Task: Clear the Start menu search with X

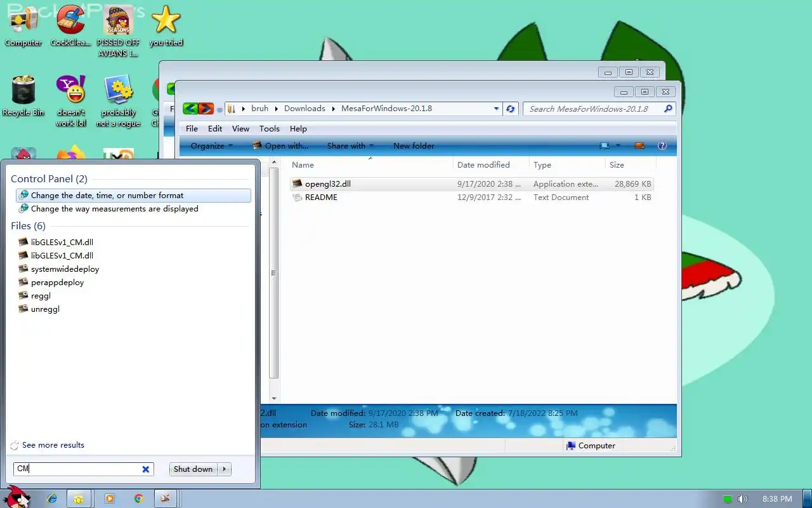Action: point(146,469)
